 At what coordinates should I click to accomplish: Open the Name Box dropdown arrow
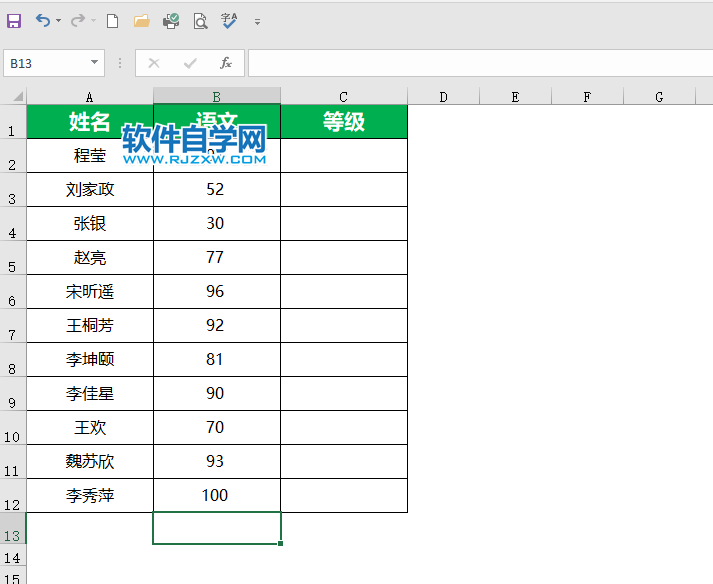click(94, 62)
